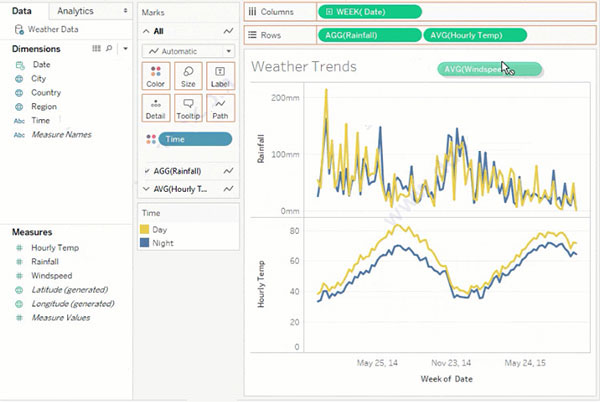600x402 pixels.
Task: Open the Size marks card
Action: pyautogui.click(x=187, y=77)
